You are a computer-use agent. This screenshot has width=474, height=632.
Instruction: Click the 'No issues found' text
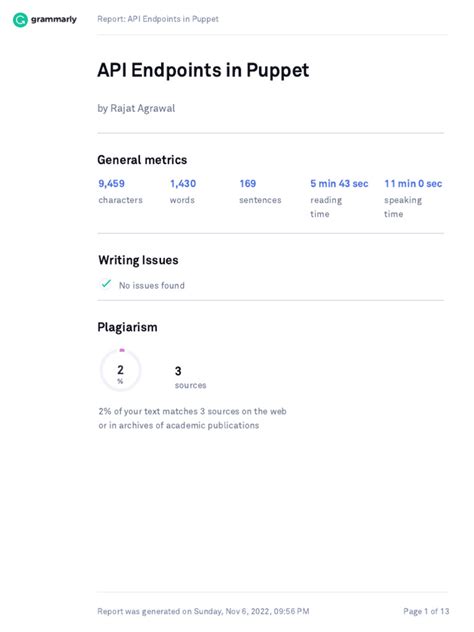click(x=152, y=285)
